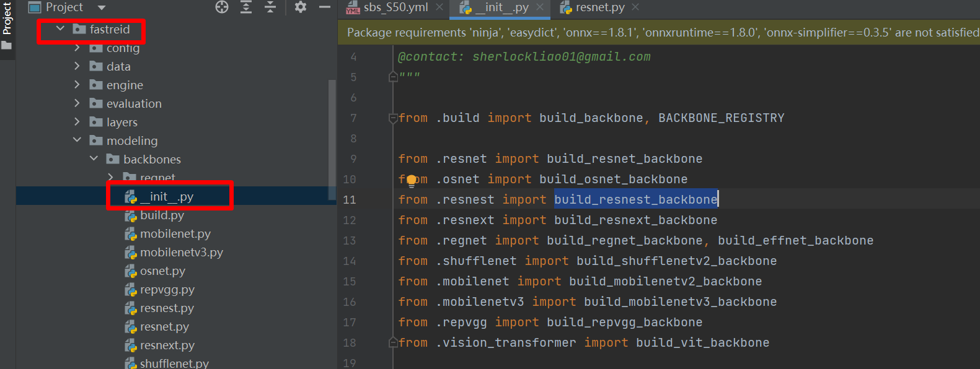The width and height of the screenshot is (980, 369).
Task: Open shufflenet.py in project tree
Action: [x=174, y=363]
